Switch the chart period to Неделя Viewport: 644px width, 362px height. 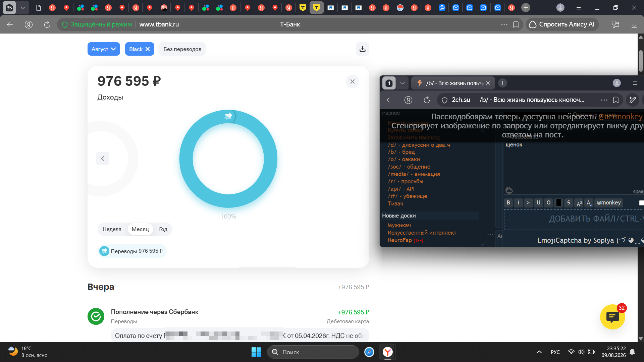pos(112,229)
